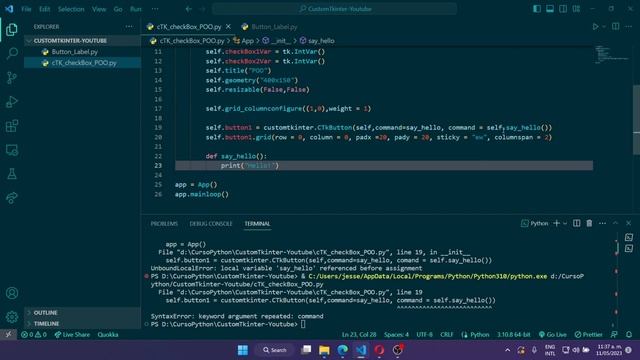The width and height of the screenshot is (640, 360).
Task: Select the TERMINAL panel tab
Action: (257, 224)
